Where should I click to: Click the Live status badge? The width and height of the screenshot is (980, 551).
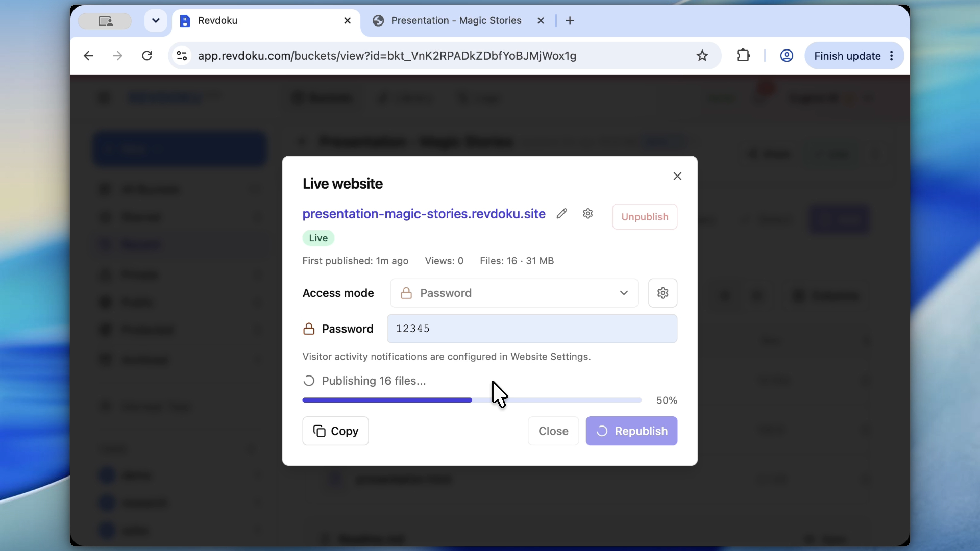click(318, 238)
